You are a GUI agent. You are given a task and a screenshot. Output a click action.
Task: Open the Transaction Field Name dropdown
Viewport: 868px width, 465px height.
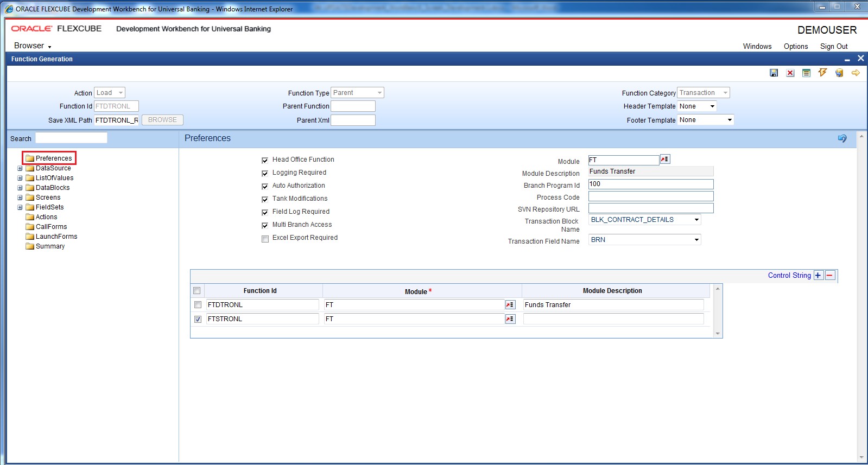tap(645, 240)
